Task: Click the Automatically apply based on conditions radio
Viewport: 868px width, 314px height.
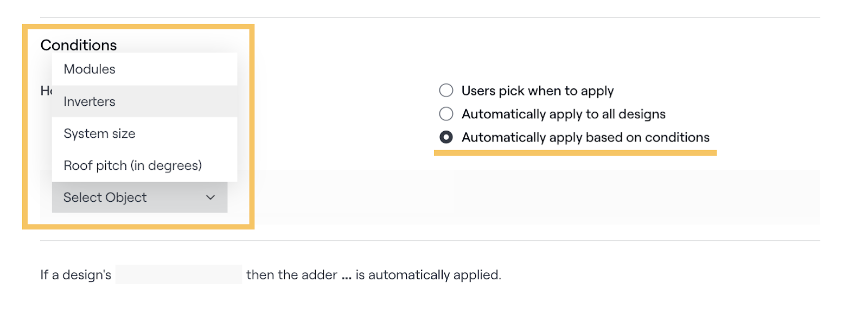Action: pos(446,137)
